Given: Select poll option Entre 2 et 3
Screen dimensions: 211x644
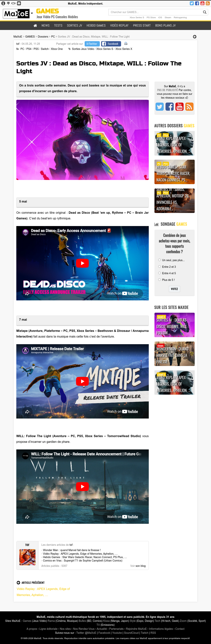Looking at the screenshot, I should [159, 266].
